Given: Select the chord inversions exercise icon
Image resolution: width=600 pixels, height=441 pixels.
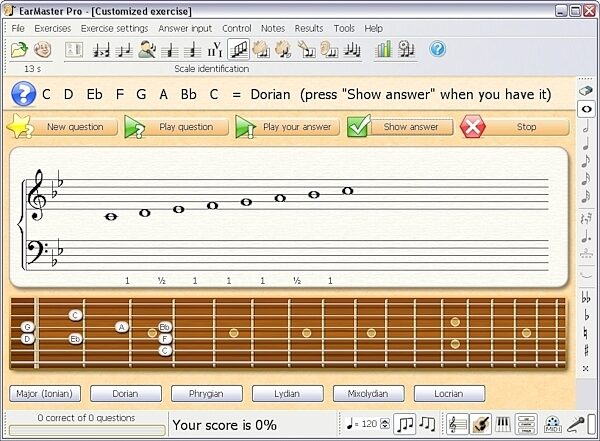Looking at the screenshot, I should pyautogui.click(x=192, y=50).
